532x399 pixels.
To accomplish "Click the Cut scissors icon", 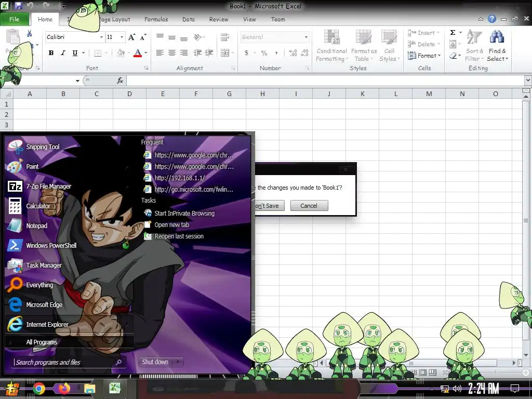I will (29, 33).
